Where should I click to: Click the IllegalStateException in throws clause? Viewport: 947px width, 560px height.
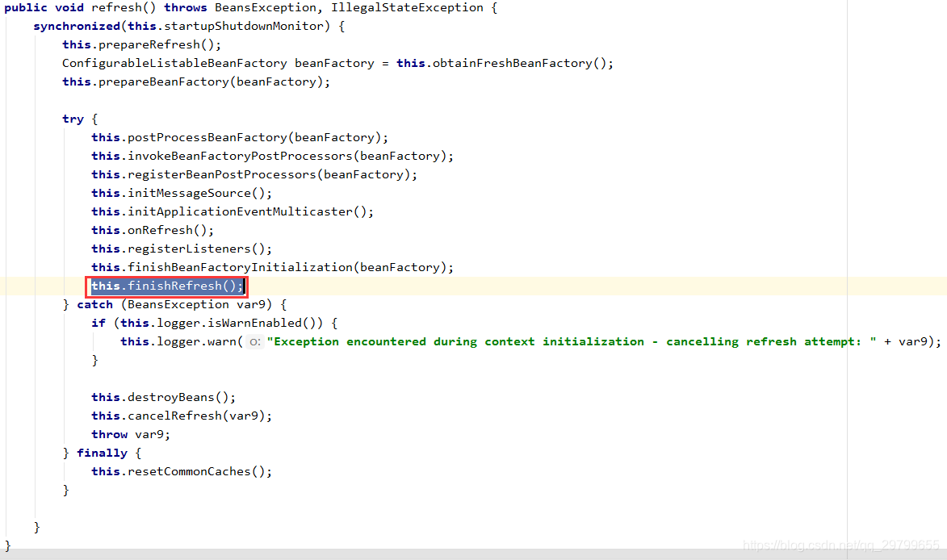407,8
